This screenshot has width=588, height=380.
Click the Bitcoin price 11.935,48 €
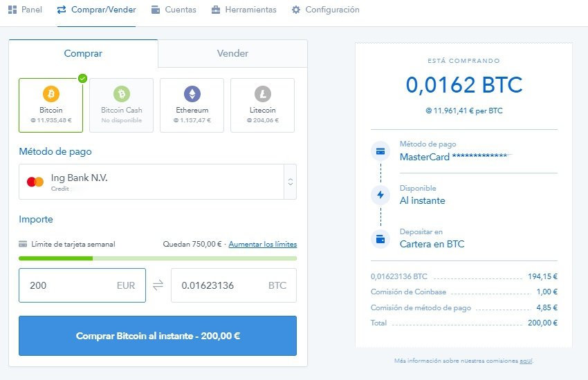pos(51,120)
